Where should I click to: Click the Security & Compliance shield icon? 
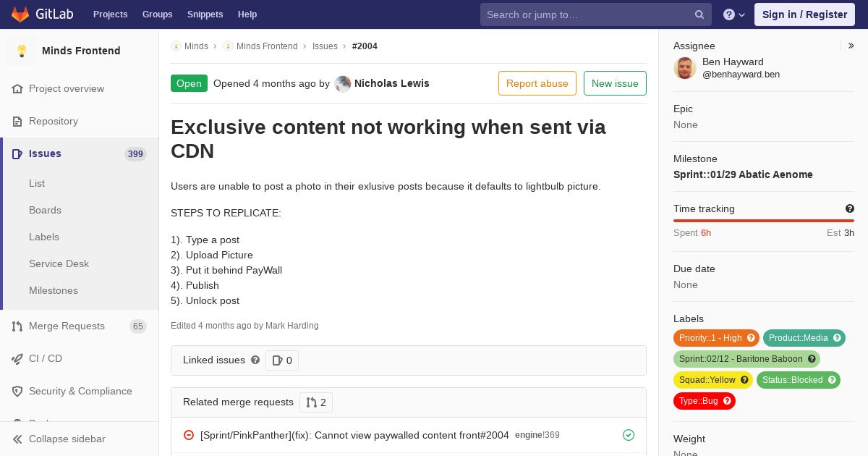pos(17,392)
